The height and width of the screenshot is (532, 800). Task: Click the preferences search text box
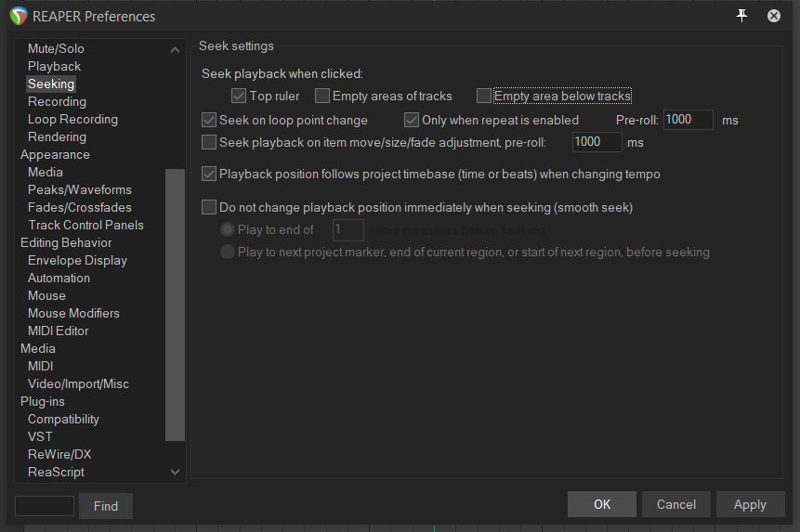(45, 506)
